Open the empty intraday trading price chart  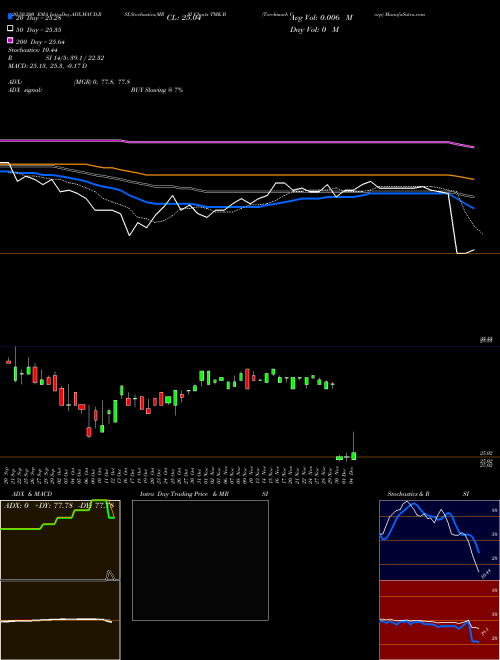[200, 560]
